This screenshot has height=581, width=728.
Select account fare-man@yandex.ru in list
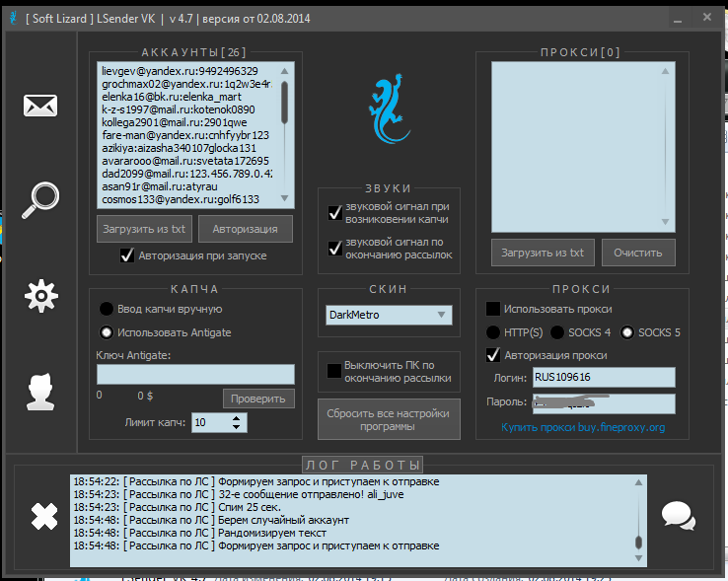[185, 135]
